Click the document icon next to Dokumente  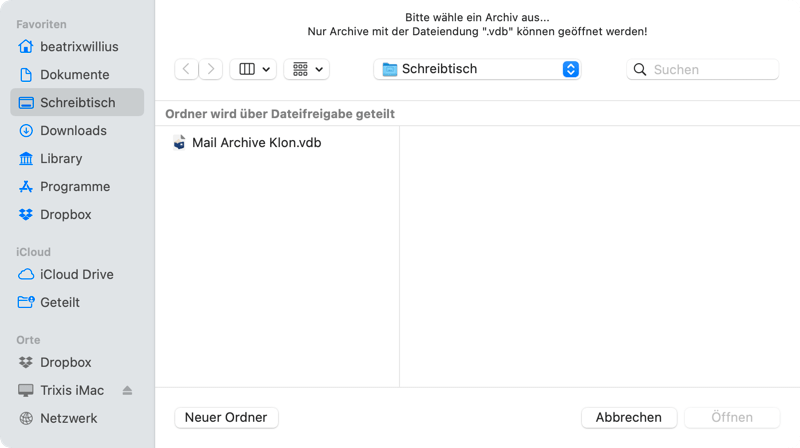26,74
